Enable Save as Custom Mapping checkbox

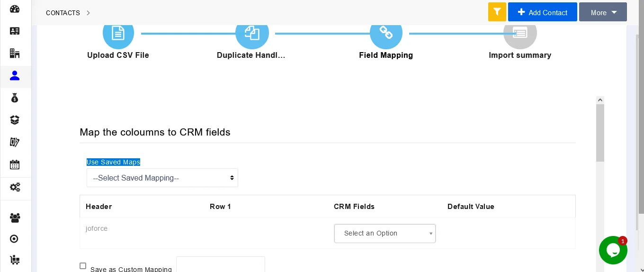tap(83, 266)
